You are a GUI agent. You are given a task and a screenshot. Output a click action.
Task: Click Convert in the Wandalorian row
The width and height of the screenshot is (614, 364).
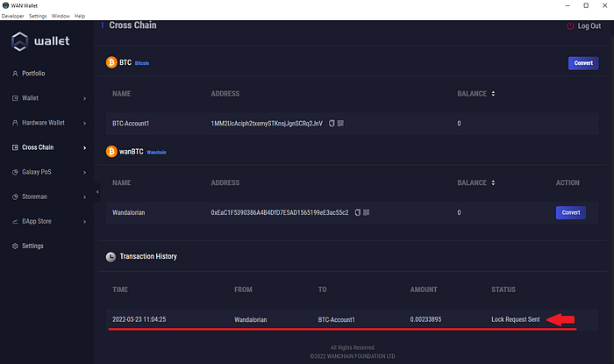click(570, 212)
